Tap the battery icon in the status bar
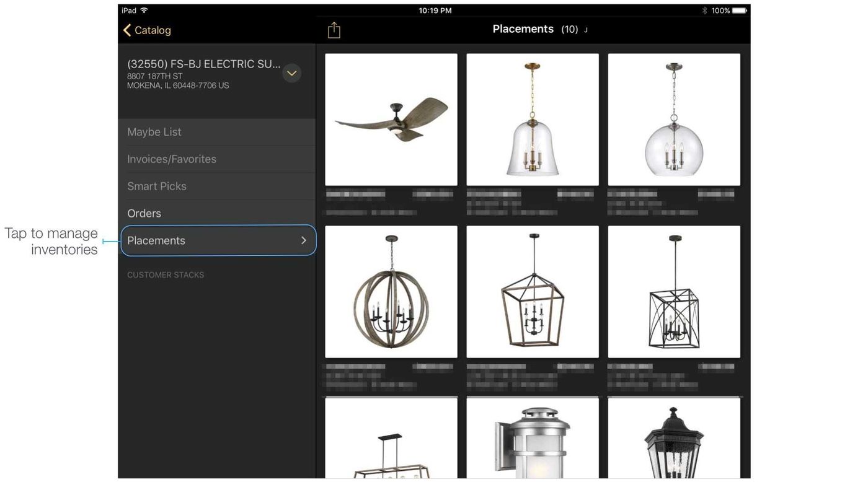This screenshot has height=482, width=868. click(740, 11)
